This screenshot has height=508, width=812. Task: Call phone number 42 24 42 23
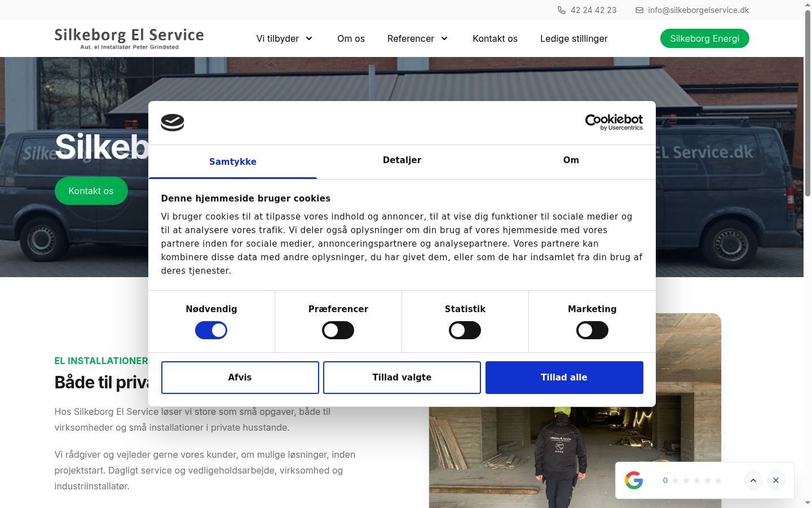tap(594, 10)
